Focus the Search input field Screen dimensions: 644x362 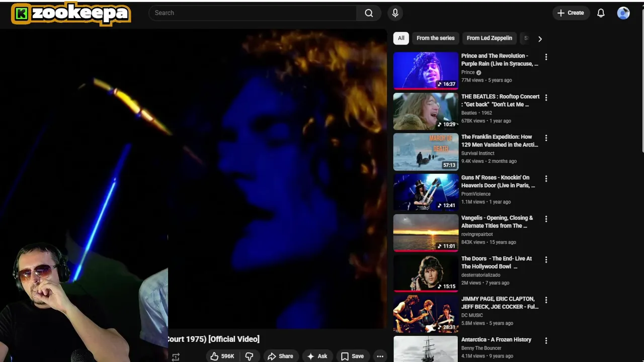(x=253, y=13)
